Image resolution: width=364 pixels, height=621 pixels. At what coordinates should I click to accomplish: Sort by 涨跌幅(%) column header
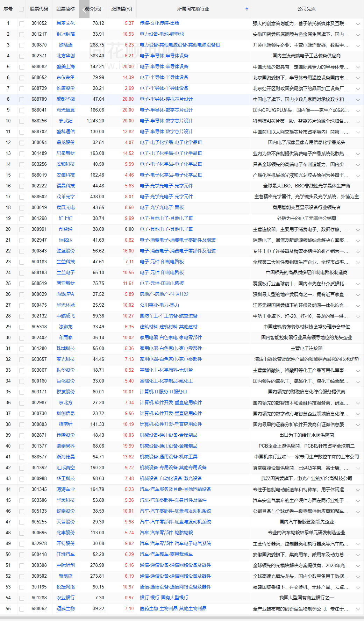tap(121, 9)
